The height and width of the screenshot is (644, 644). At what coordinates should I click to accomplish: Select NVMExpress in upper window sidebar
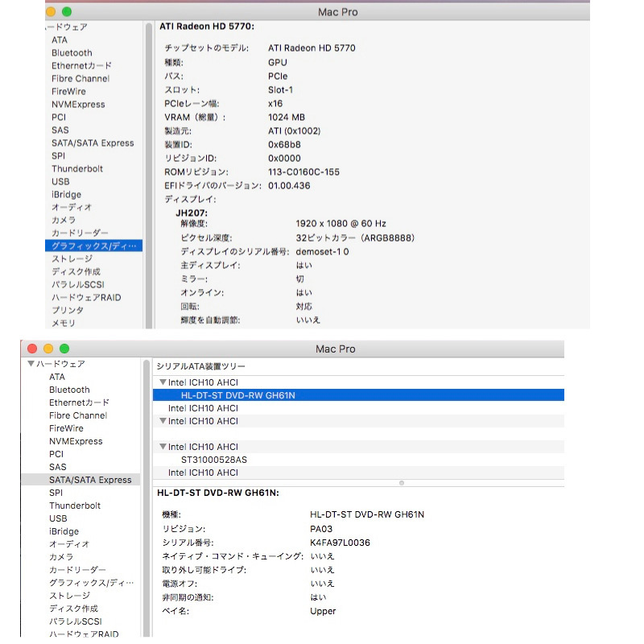tap(78, 105)
